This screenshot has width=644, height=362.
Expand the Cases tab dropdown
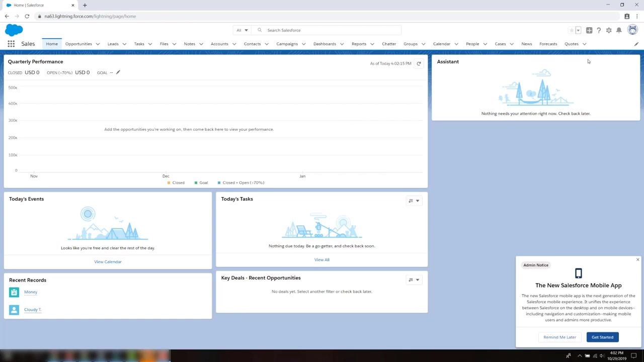511,44
